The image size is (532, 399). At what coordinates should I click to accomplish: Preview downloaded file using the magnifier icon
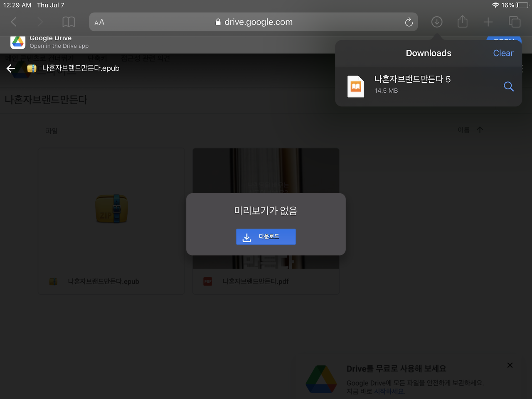tap(509, 86)
